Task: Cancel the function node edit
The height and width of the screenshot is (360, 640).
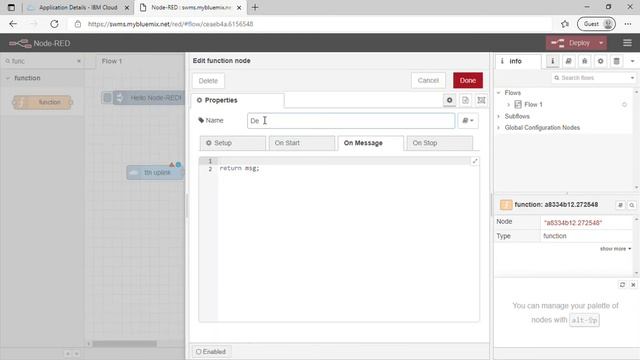Action: point(428,80)
